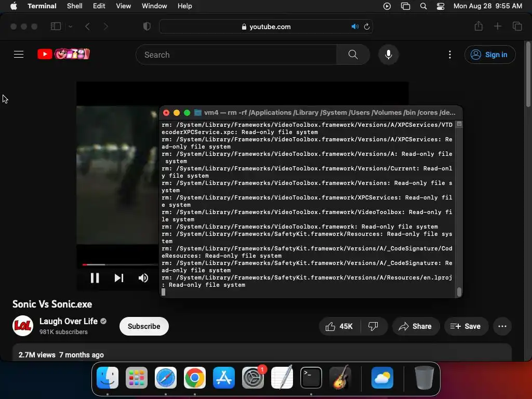Image resolution: width=532 pixels, height=399 pixels.
Task: Click the Terminal window scrollbar thumb
Action: click(459, 292)
